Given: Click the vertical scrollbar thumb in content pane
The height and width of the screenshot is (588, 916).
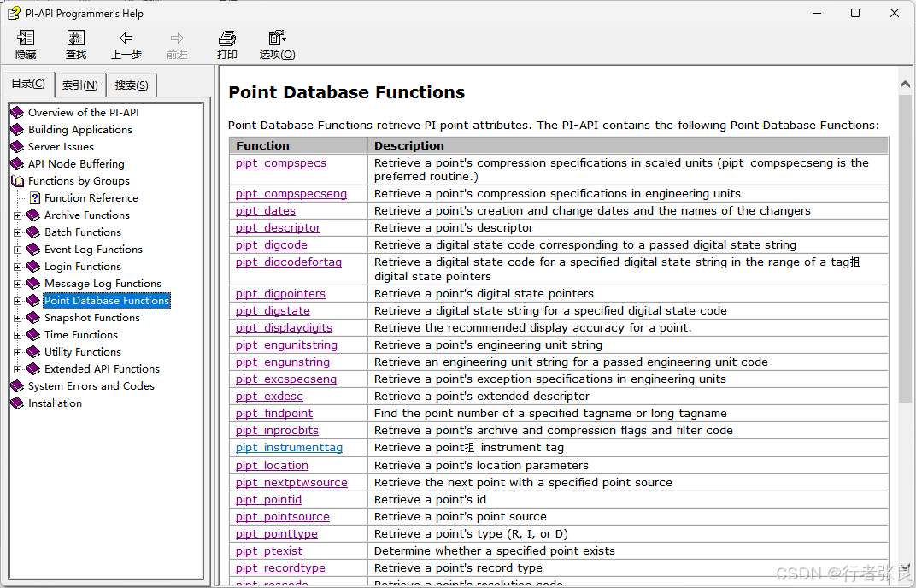Looking at the screenshot, I should point(905,249).
